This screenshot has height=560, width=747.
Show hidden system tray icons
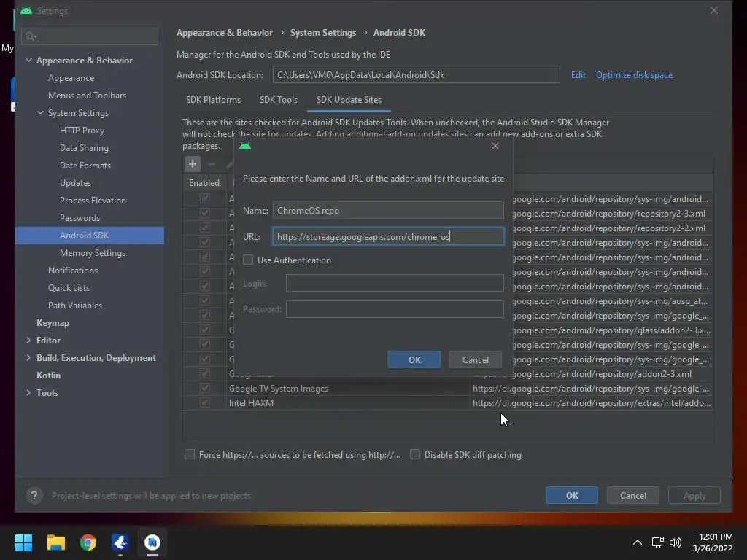pos(638,542)
